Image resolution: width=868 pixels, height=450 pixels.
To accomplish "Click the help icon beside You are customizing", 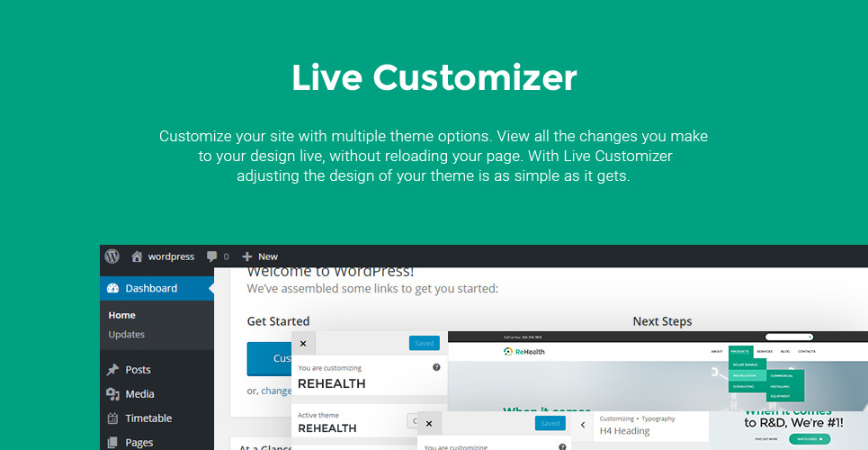I will 436,367.
